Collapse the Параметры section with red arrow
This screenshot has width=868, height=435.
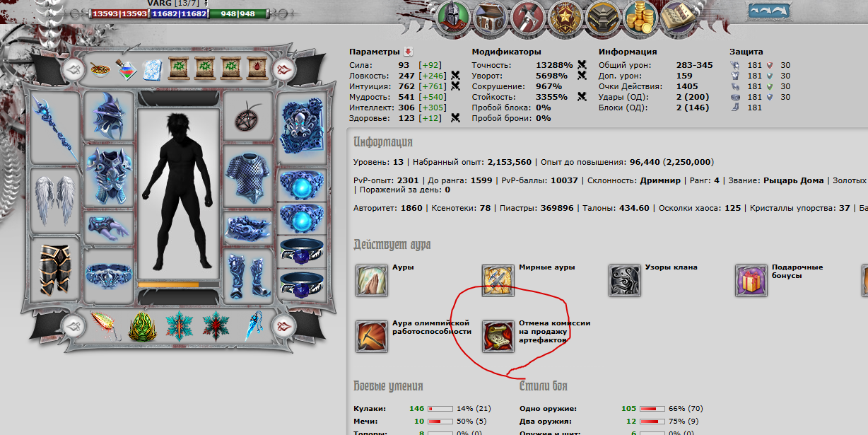(x=408, y=52)
